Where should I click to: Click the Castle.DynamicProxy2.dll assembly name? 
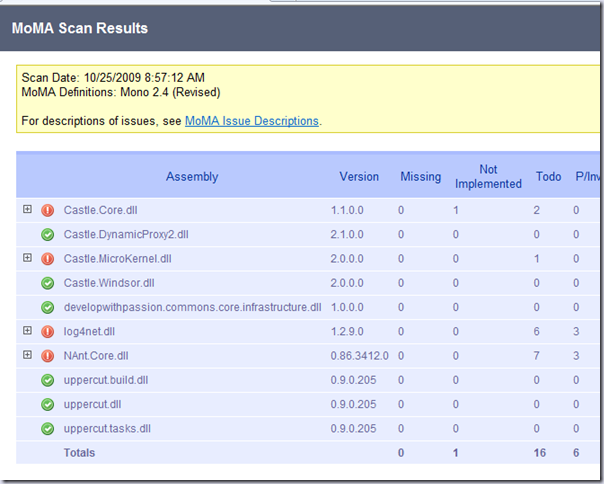126,235
